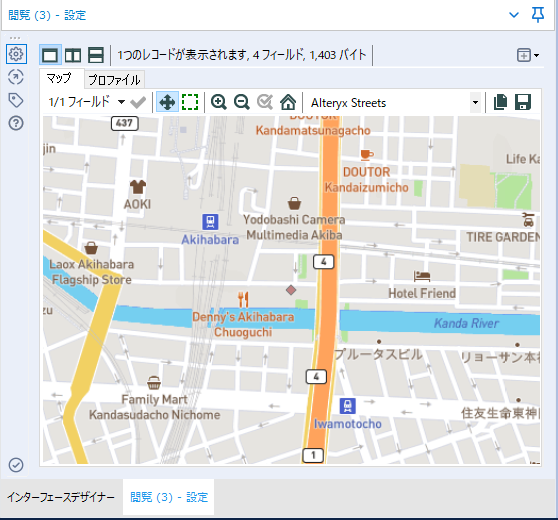
Task: Open the gear Configuration icon in the sidebar
Action: coord(16,54)
